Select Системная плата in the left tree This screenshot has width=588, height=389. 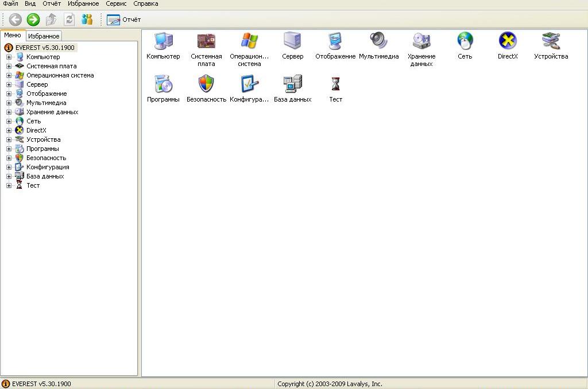tap(51, 66)
